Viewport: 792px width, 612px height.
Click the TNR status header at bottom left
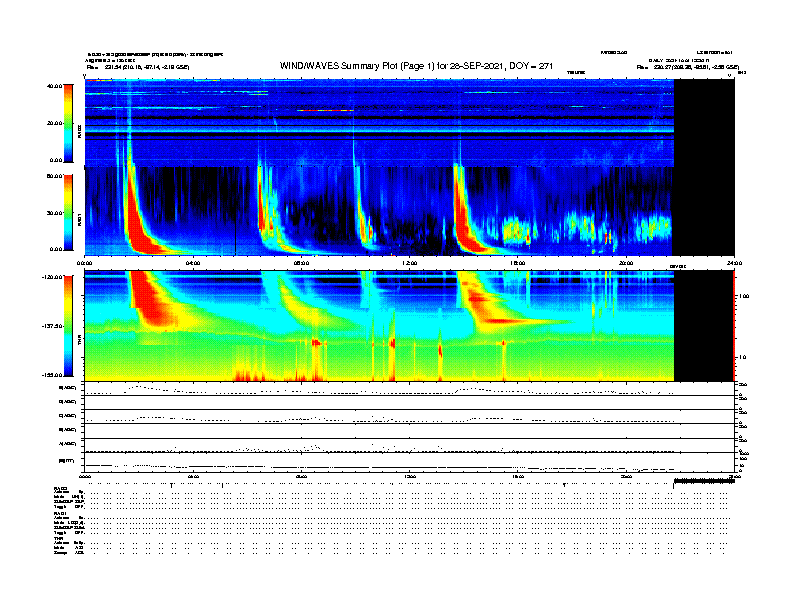tap(58, 538)
